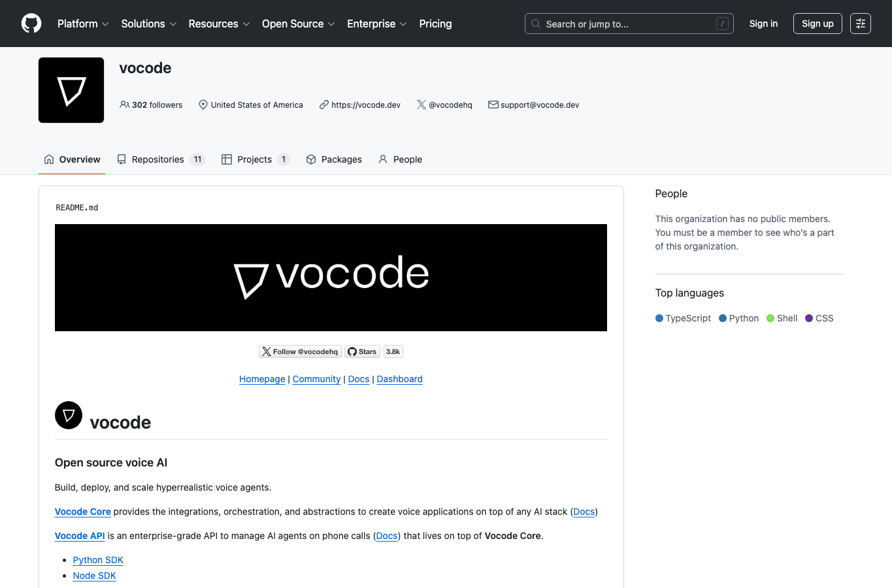Filter by CSS language

coord(819,318)
